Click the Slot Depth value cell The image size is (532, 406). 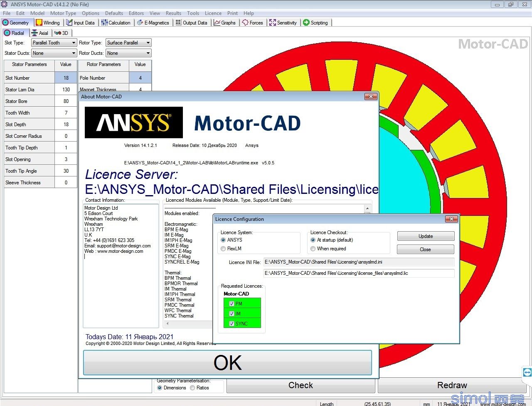point(66,124)
